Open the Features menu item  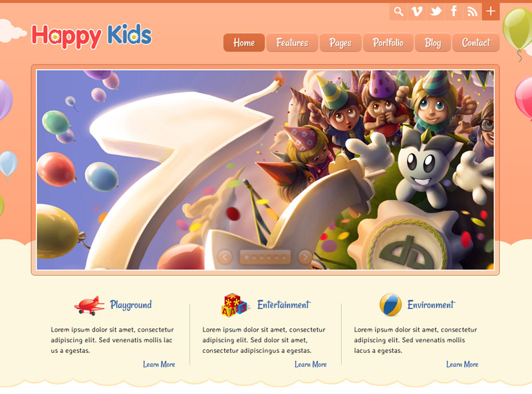(x=292, y=43)
